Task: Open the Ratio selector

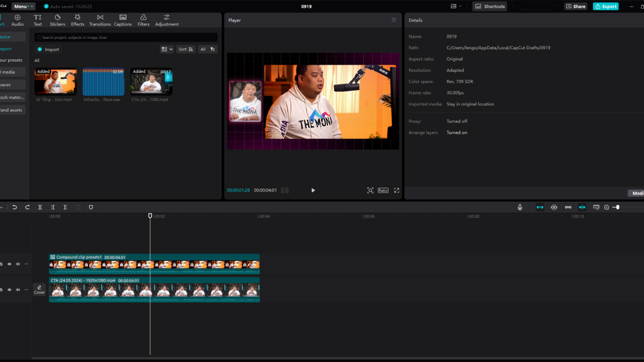Action: [x=383, y=191]
